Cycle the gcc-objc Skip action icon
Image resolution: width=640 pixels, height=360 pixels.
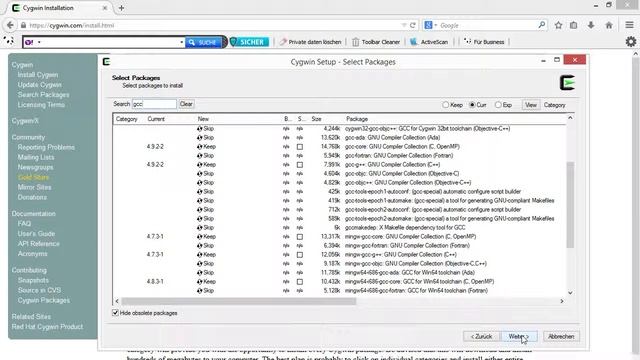pos(200,173)
